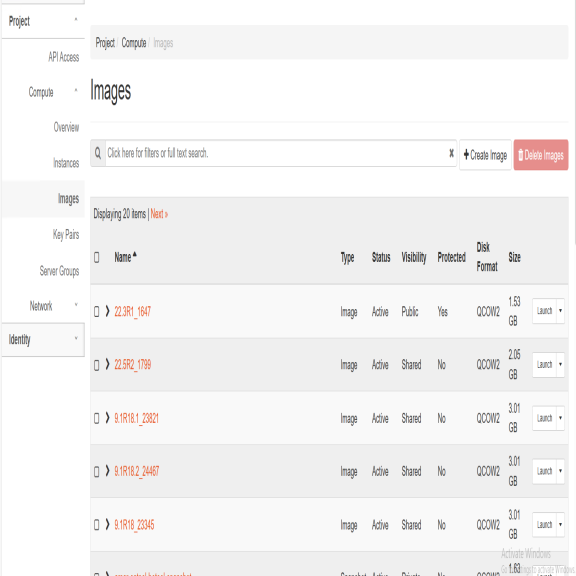Screen dimensions: 576x576
Task: Click the magnifier search icon
Action: [98, 153]
